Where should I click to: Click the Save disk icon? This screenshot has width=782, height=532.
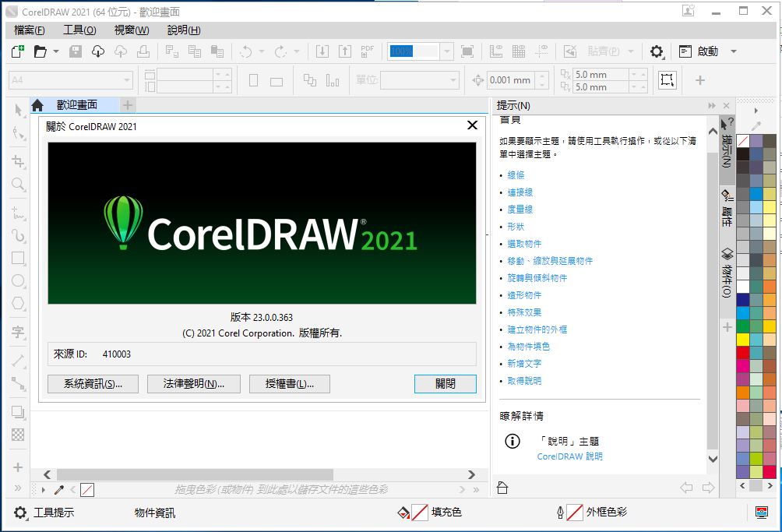point(76,51)
